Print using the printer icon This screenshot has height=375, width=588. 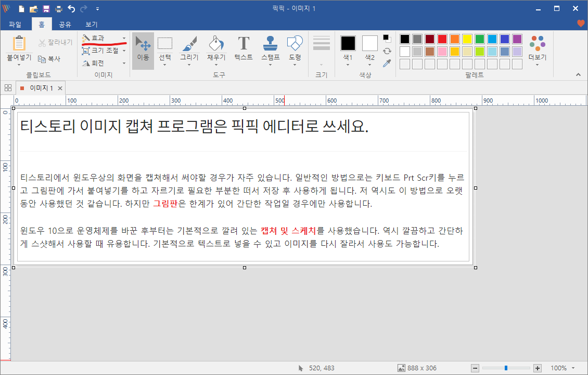pos(58,9)
